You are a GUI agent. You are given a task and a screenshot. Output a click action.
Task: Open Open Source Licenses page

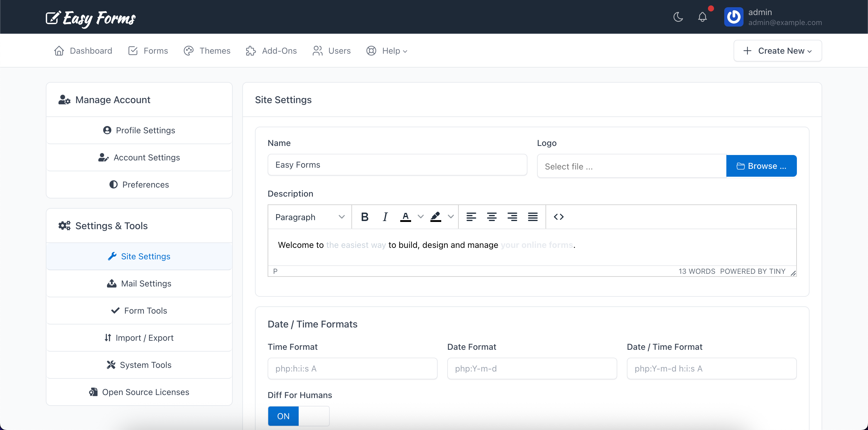pos(139,392)
